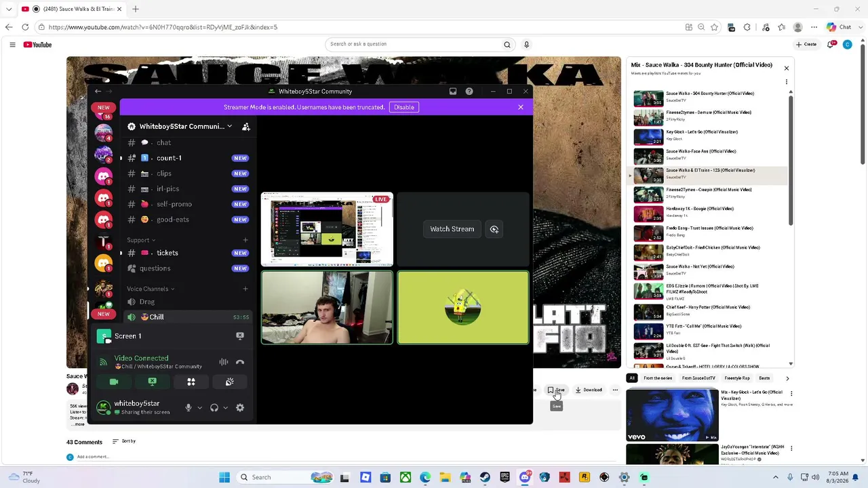Go back in Discord navigation
This screenshot has height=488, width=868.
(x=98, y=91)
